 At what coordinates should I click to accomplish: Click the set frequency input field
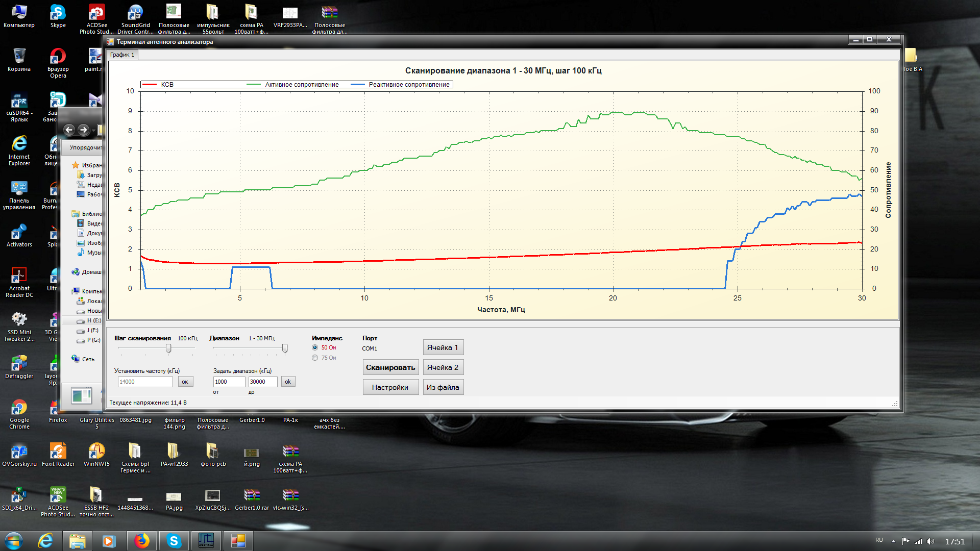click(x=145, y=382)
